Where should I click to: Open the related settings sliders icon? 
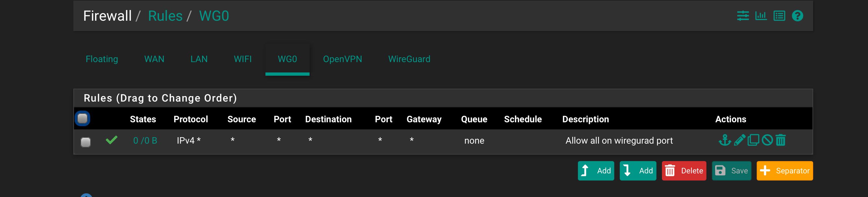[x=743, y=16]
